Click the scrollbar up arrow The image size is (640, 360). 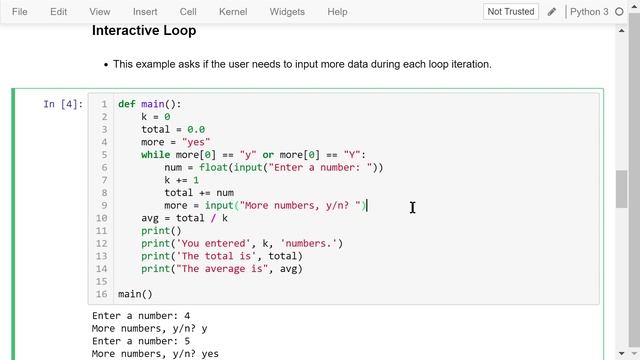tap(621, 31)
